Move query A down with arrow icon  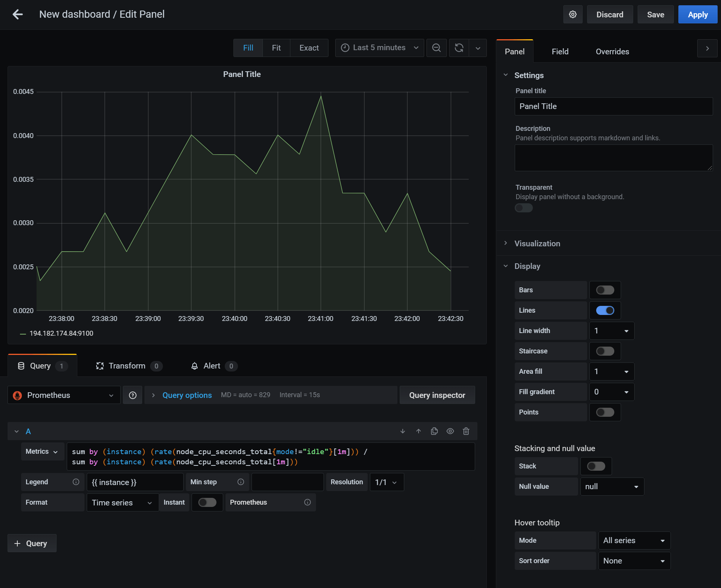tap(403, 431)
